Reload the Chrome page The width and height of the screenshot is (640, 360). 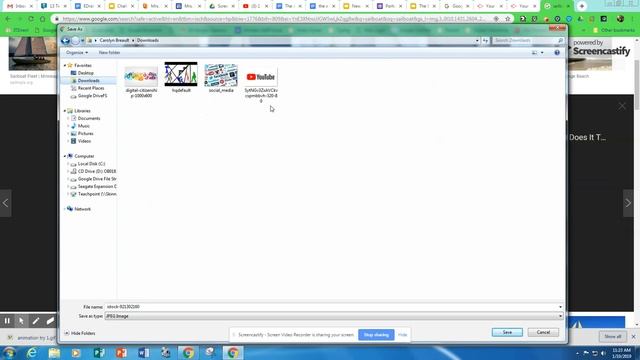coord(31,19)
